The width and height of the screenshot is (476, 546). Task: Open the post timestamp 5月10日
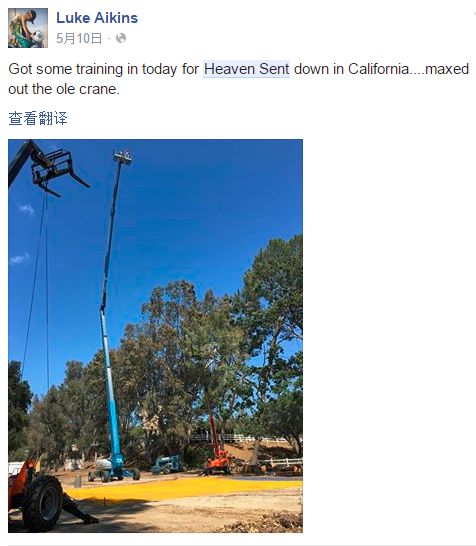(79, 38)
